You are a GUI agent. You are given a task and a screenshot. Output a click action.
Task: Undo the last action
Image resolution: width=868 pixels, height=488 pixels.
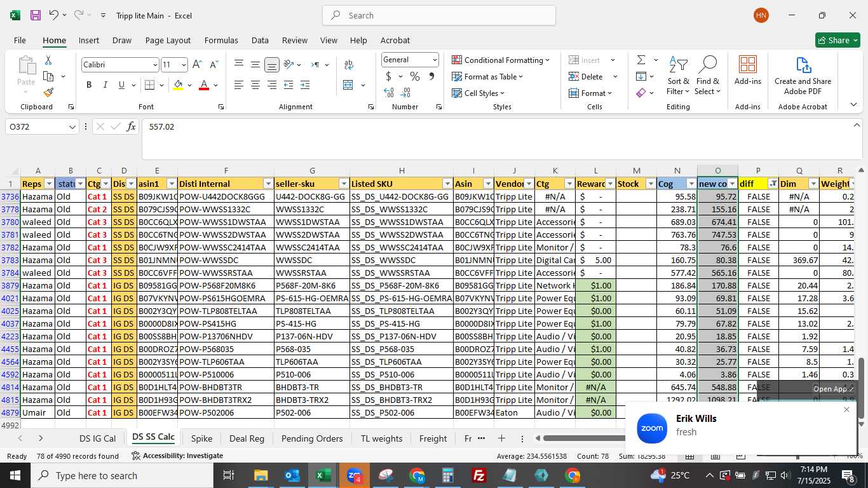[54, 15]
